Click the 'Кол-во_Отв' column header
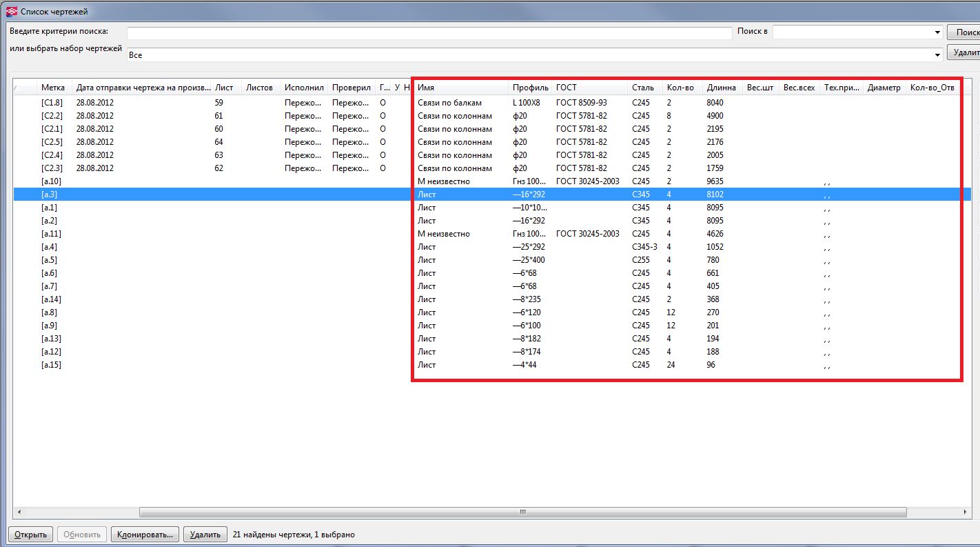 (x=932, y=88)
